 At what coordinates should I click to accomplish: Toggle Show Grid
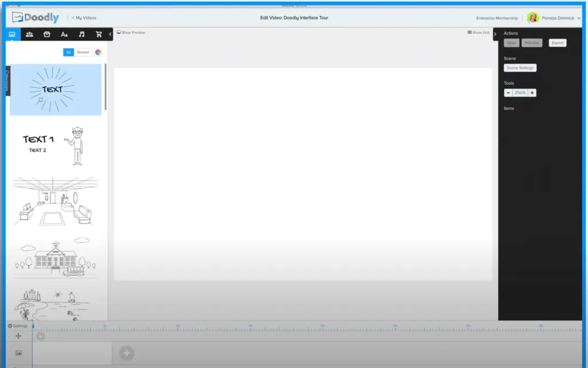tap(478, 32)
